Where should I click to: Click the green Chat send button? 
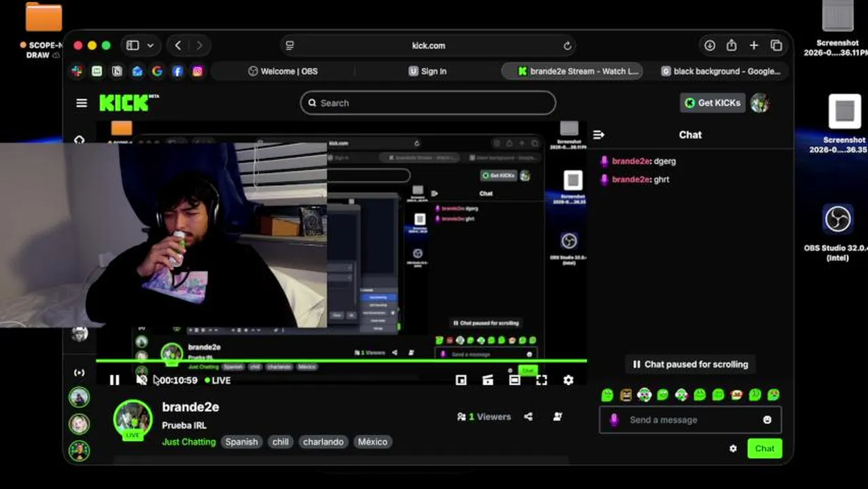pos(765,448)
